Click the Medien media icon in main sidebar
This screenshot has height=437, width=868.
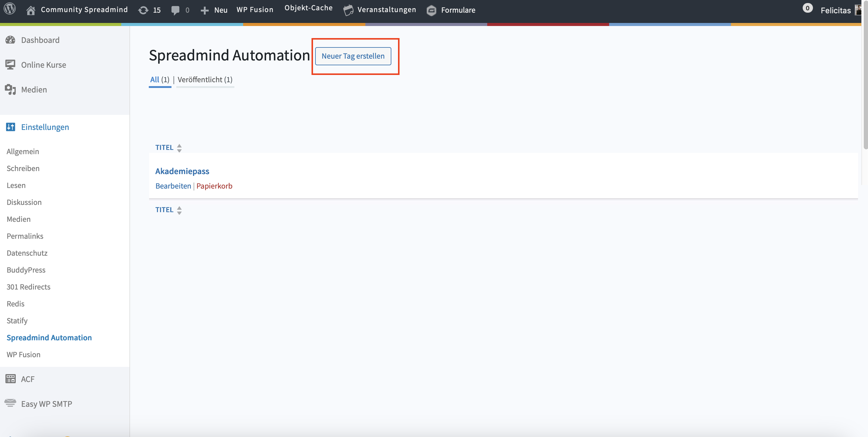click(11, 89)
